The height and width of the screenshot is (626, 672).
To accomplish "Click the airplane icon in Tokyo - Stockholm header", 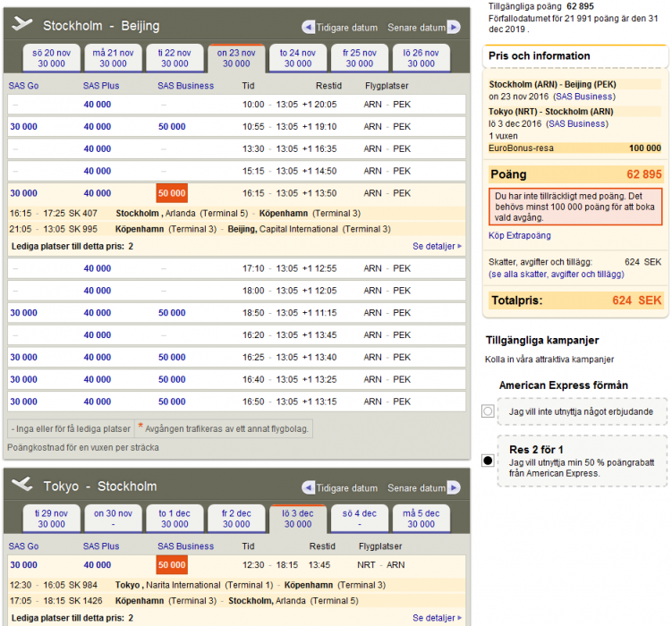I will point(22,486).
